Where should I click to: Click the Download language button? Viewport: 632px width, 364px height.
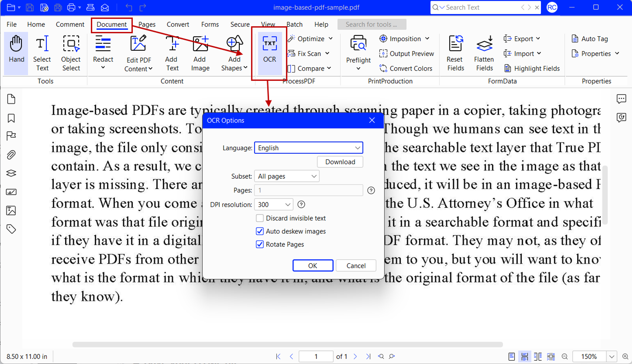(340, 162)
